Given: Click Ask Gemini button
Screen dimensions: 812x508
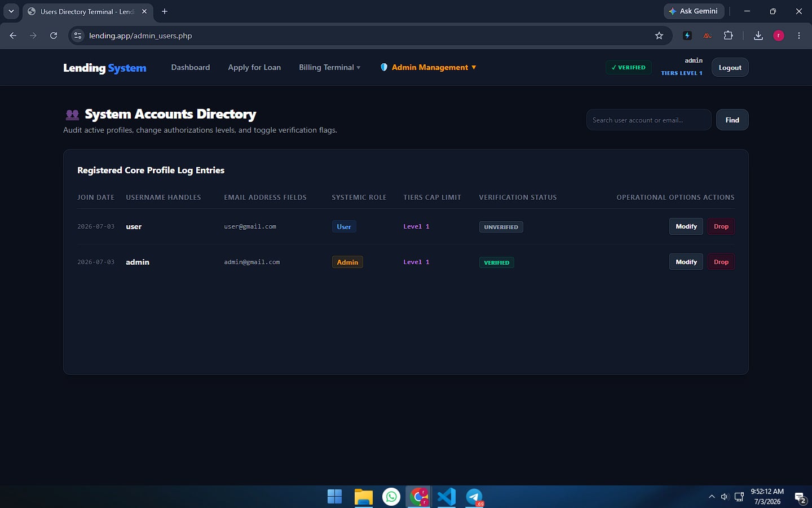Looking at the screenshot, I should [694, 11].
